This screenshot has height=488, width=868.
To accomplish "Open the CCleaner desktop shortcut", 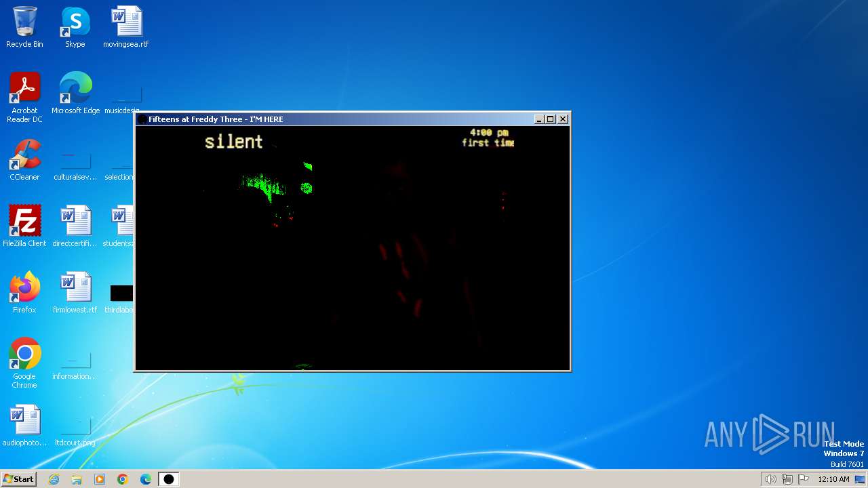I will (x=24, y=160).
